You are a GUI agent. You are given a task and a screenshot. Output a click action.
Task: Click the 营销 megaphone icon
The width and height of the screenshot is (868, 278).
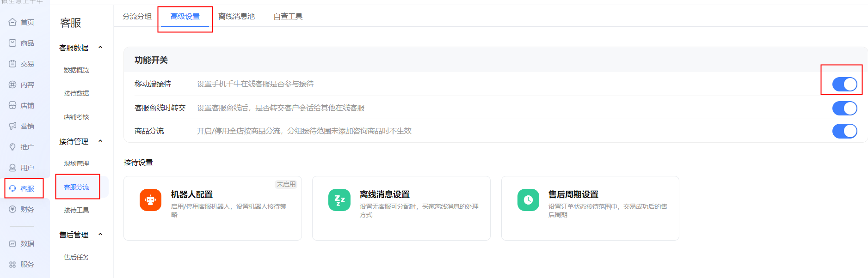click(12, 126)
